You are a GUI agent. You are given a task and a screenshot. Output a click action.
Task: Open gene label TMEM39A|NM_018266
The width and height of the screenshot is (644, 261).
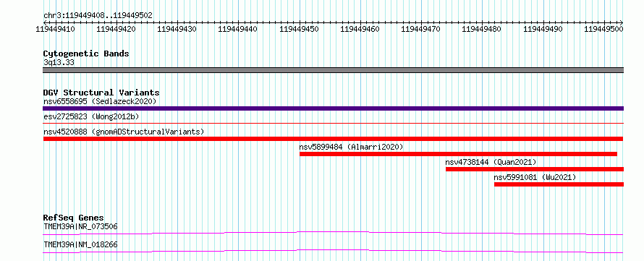[80, 245]
